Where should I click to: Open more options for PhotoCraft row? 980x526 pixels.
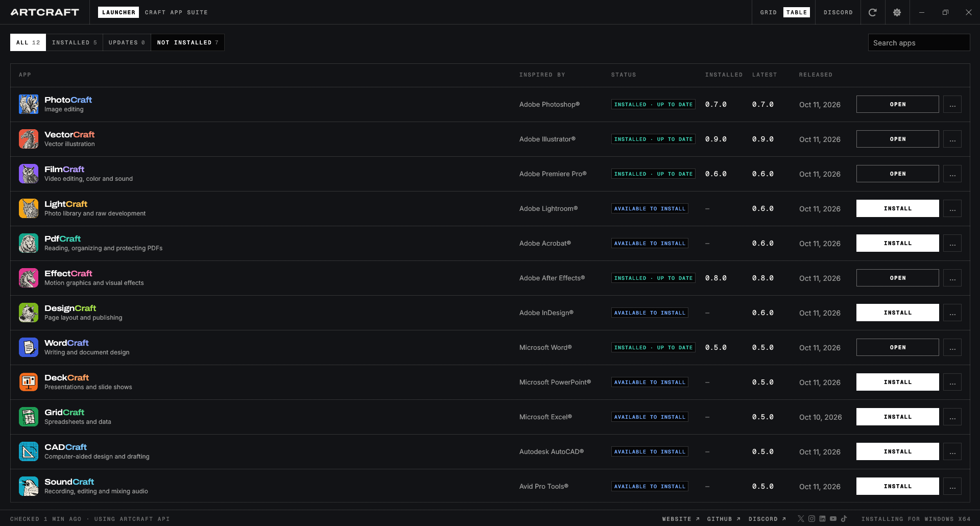click(x=952, y=104)
